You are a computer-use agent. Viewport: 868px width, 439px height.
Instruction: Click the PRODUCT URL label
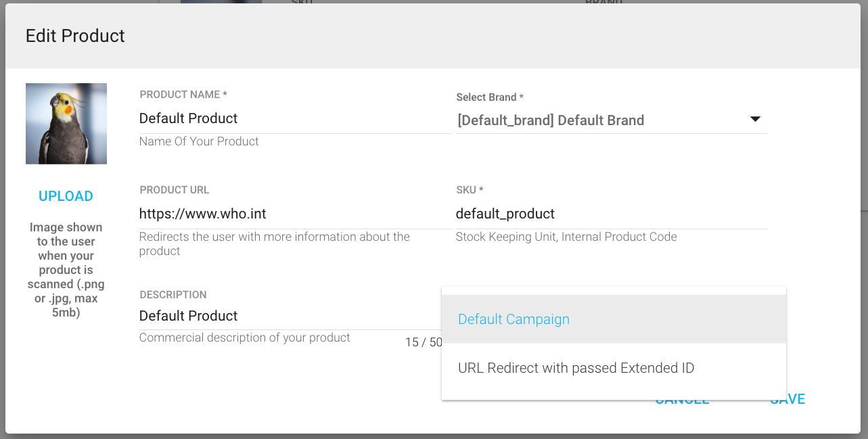[175, 190]
